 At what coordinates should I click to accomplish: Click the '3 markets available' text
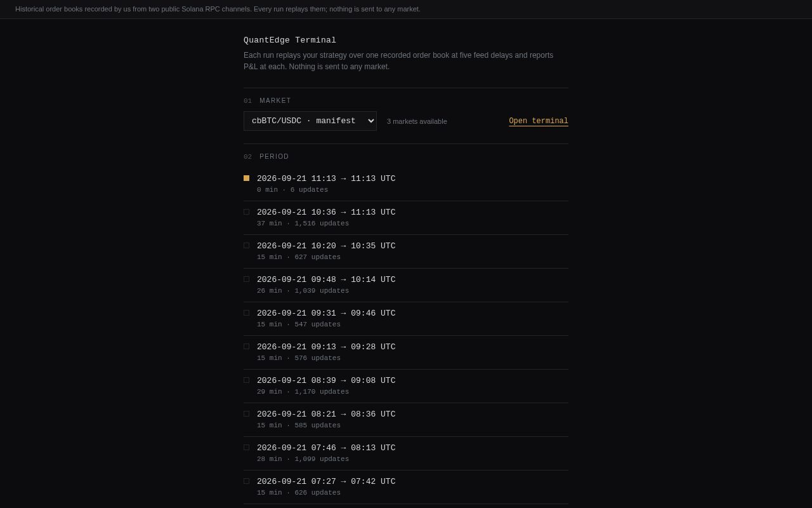pyautogui.click(x=417, y=121)
